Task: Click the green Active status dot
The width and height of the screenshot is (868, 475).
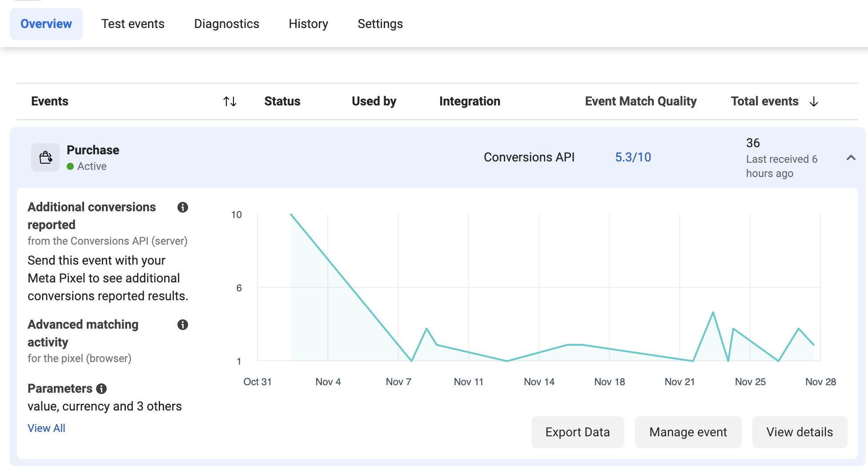Action: pos(70,166)
